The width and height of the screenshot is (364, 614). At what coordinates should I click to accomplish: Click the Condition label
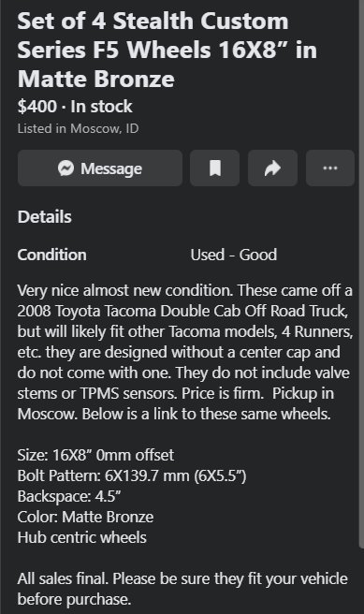(x=51, y=255)
